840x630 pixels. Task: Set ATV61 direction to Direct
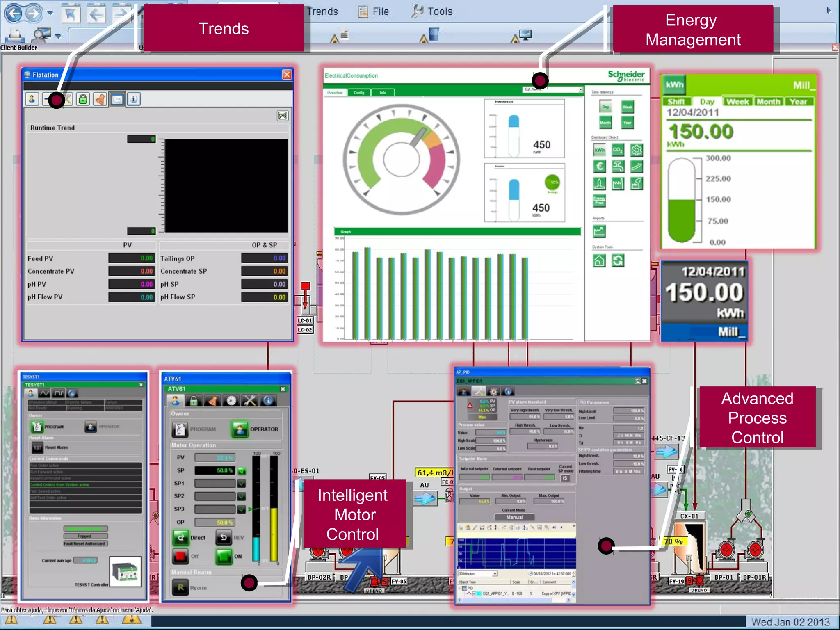point(181,538)
